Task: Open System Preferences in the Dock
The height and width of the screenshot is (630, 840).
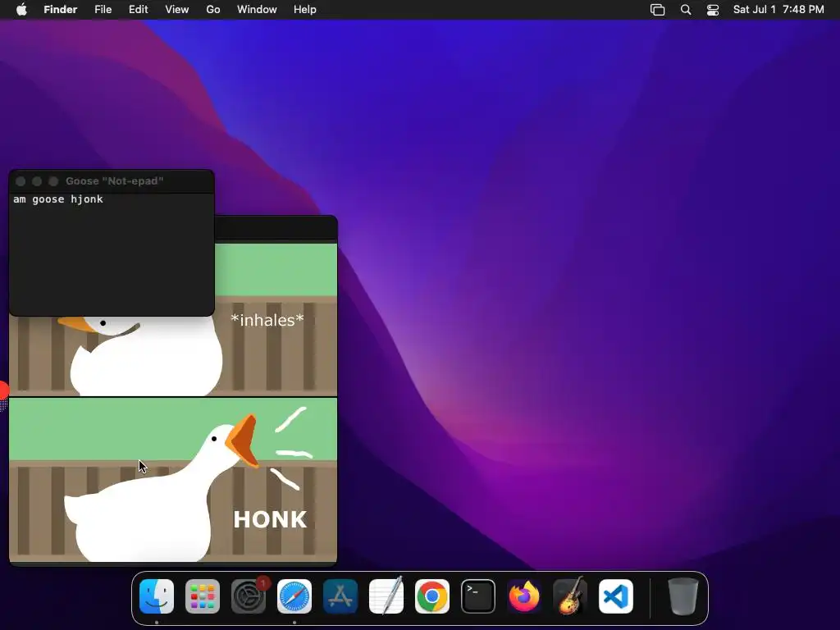Action: (x=249, y=596)
